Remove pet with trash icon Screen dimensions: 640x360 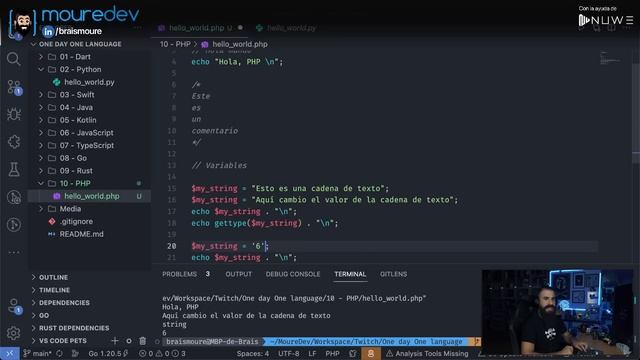[x=142, y=341]
